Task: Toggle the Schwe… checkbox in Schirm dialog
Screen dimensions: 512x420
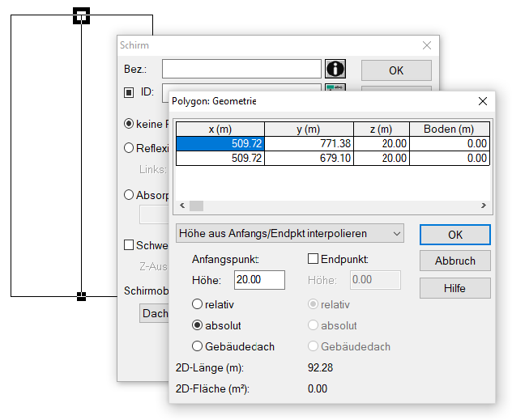Action: coord(129,245)
